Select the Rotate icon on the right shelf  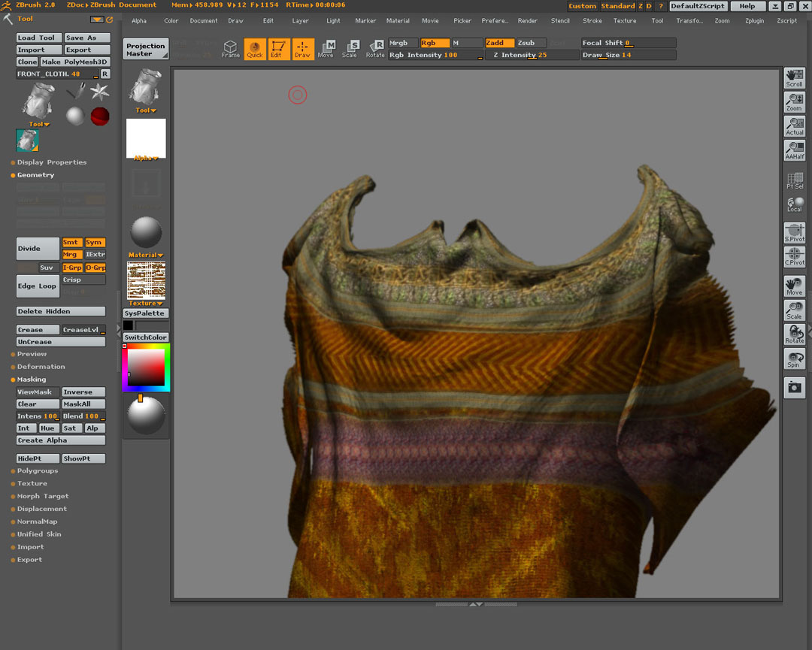click(795, 334)
